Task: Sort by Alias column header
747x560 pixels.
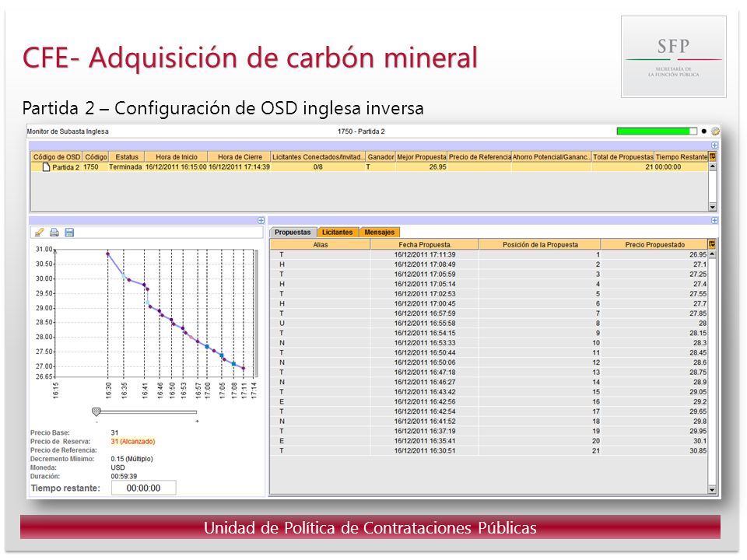Action: pyautogui.click(x=320, y=244)
